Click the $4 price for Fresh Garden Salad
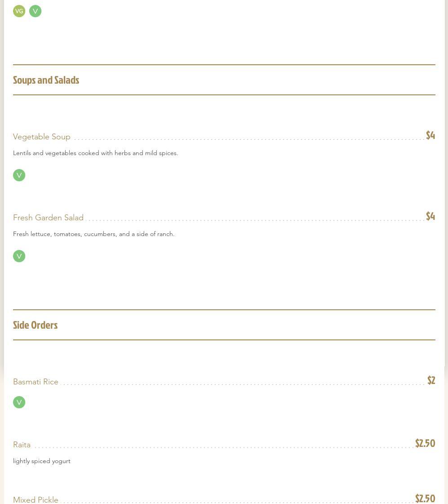Viewport: 448px width, 504px height. coord(430,216)
